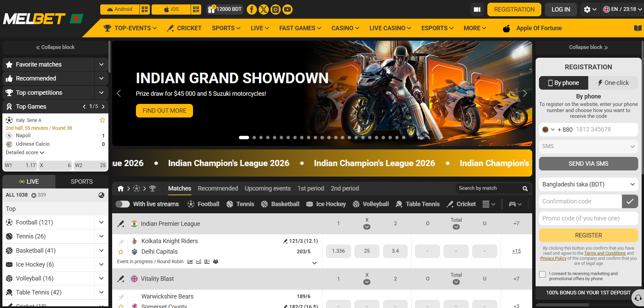The width and height of the screenshot is (644, 308).
Task: Open the more sports list dropdown
Action: coord(489,204)
